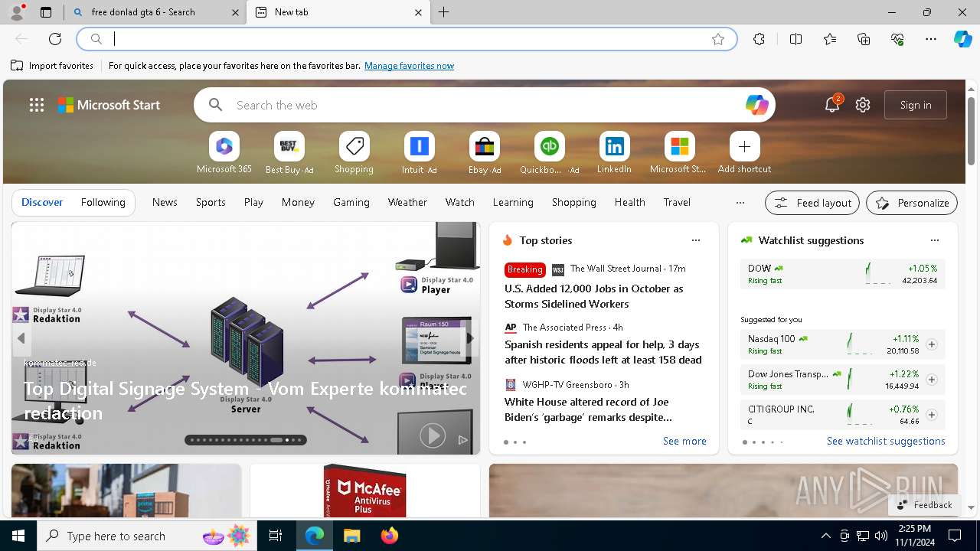Open the Best Buy ad shortcut
Screen dimensions: 980x551
coord(289,153)
